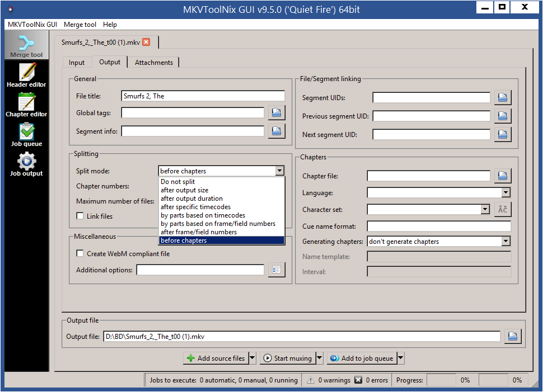Viewport: 543px width, 392px height.
Task: Expand the Generating chapters dropdown
Action: coord(505,242)
